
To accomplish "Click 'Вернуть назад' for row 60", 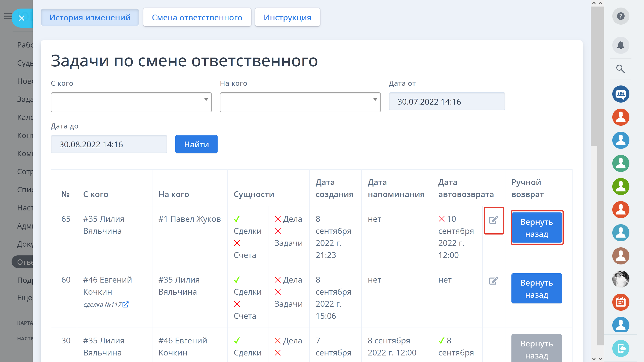I will coord(537,289).
